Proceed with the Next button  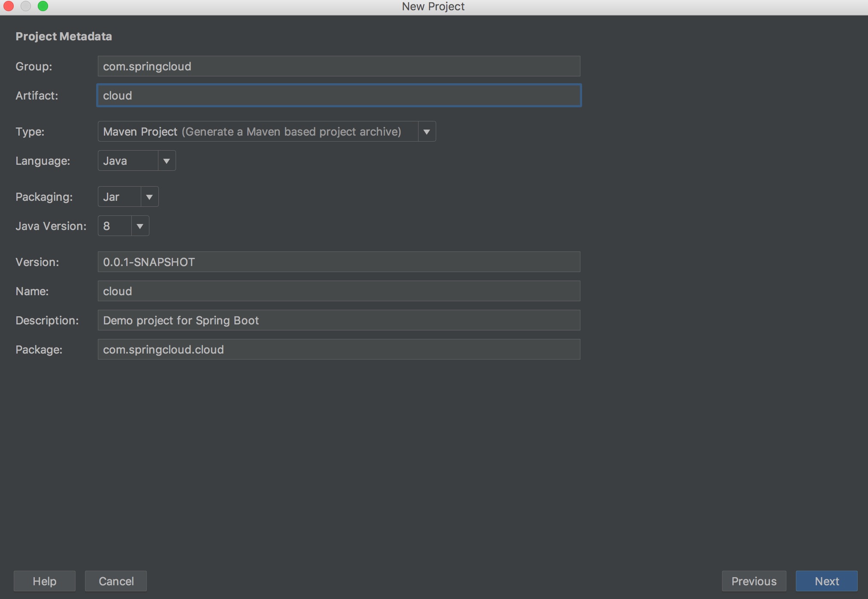[826, 581]
